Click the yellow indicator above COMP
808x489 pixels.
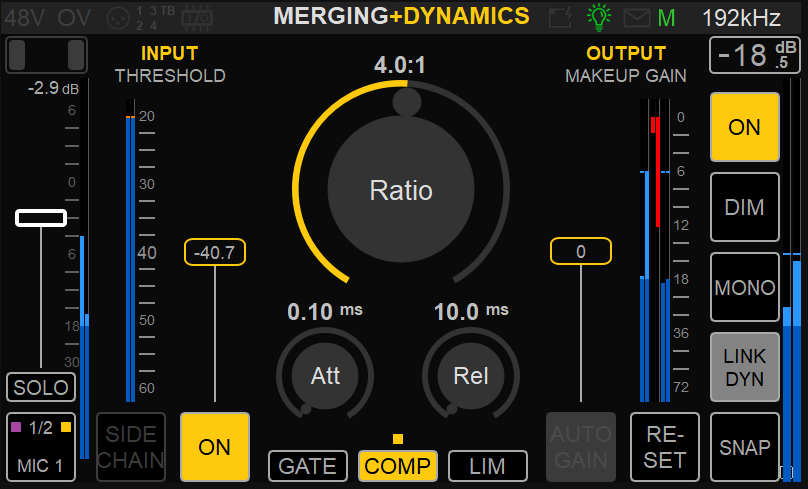(398, 439)
